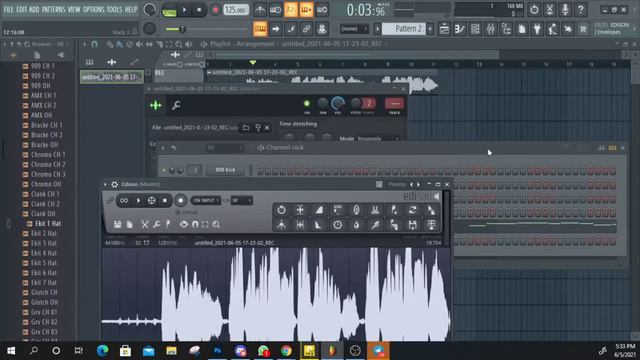
Task: Open the (none) snap dropdown
Action: (x=354, y=29)
